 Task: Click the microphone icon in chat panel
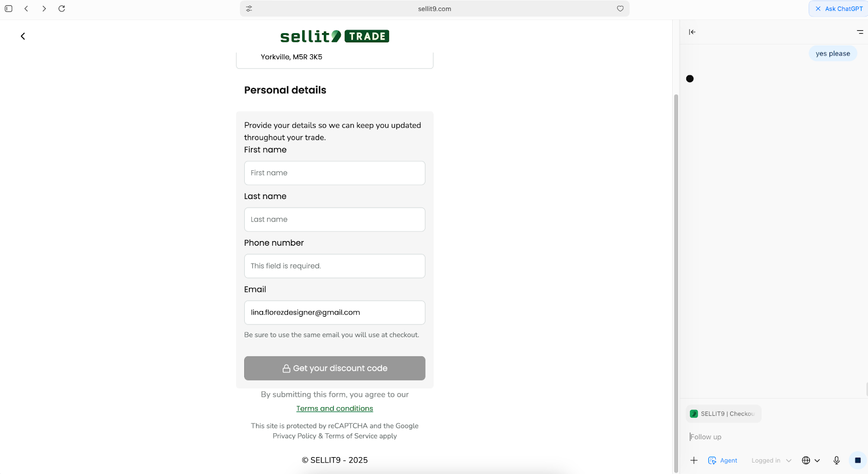tap(837, 460)
